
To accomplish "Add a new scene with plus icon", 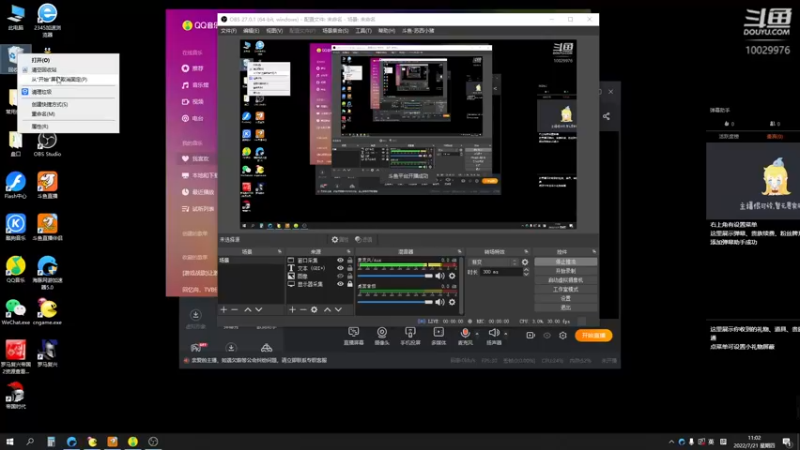I will (223, 310).
